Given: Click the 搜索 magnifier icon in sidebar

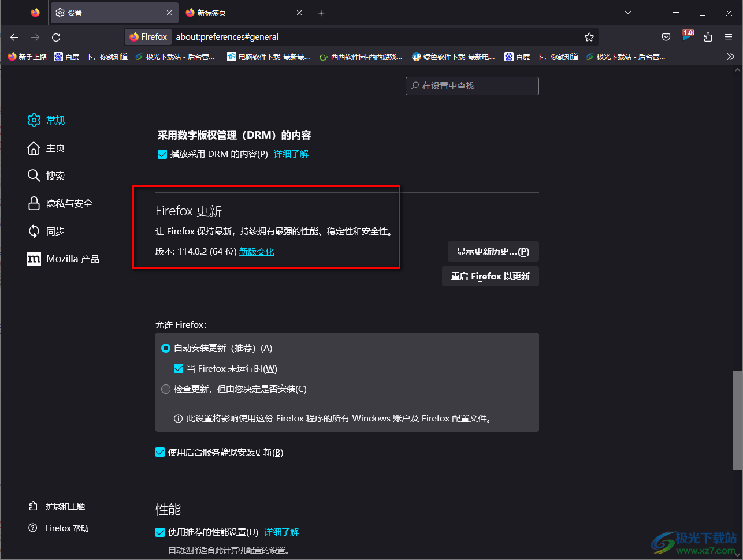Looking at the screenshot, I should 34,176.
